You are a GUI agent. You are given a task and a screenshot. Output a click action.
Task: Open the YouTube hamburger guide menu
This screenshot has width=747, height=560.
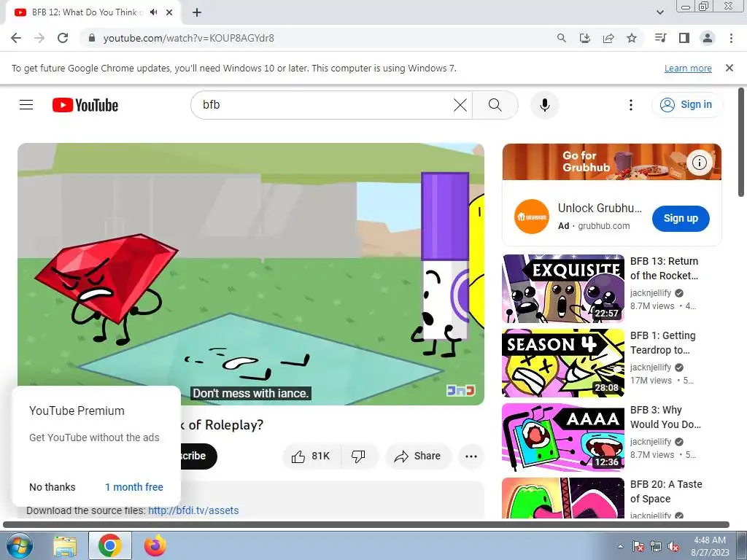point(26,105)
